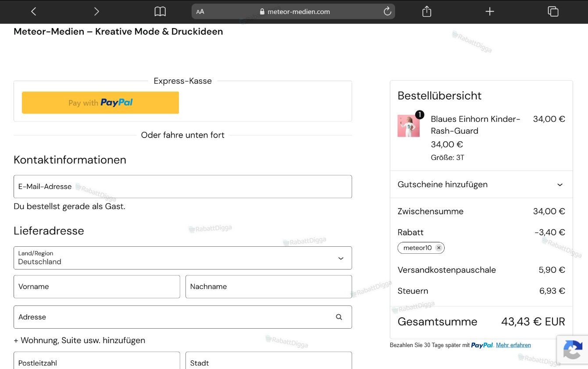The width and height of the screenshot is (588, 369).
Task: Click the meteor-medien.com address bar
Action: pos(293,11)
